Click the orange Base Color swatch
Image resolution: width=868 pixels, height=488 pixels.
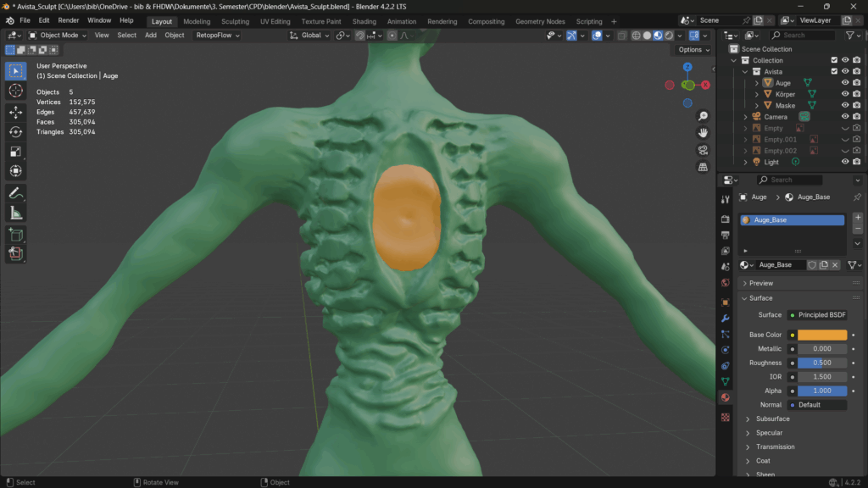pyautogui.click(x=821, y=335)
